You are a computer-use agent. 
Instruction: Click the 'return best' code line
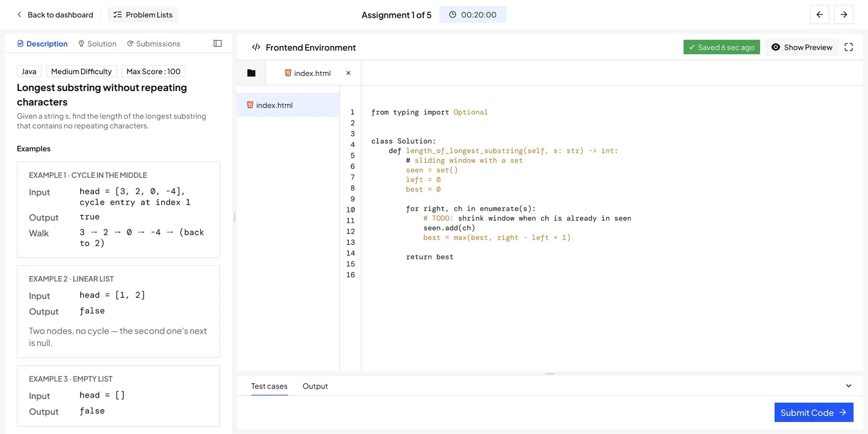(430, 257)
